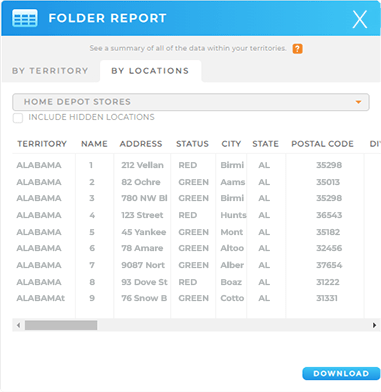Click postal code 35013
The image size is (381, 392).
pos(328,182)
